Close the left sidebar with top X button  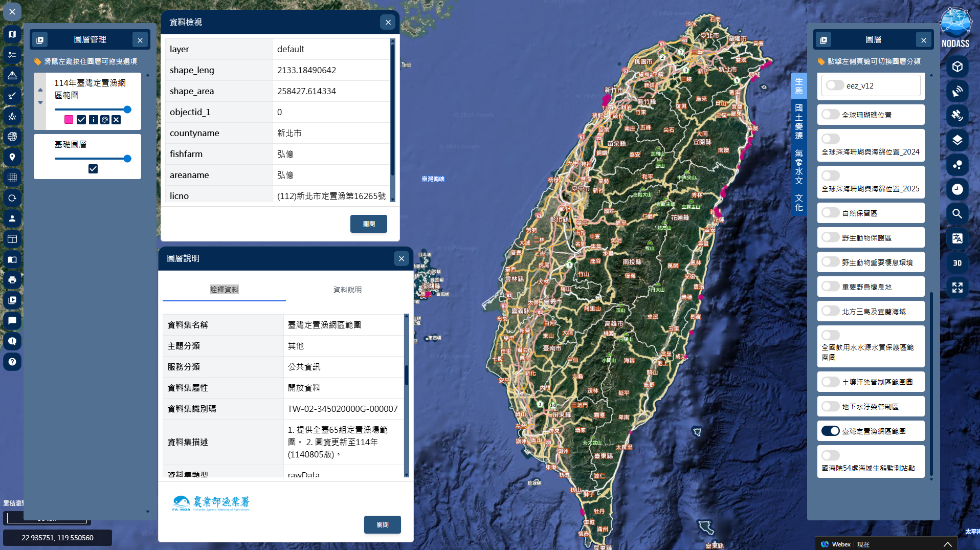tap(12, 12)
